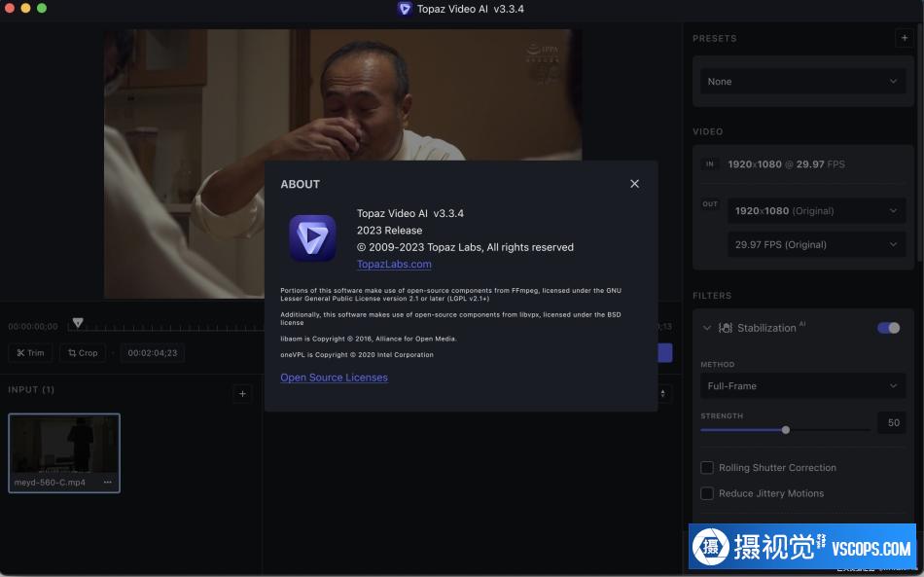
Task: Toggle the Stabilization filter switch
Action: tap(888, 328)
